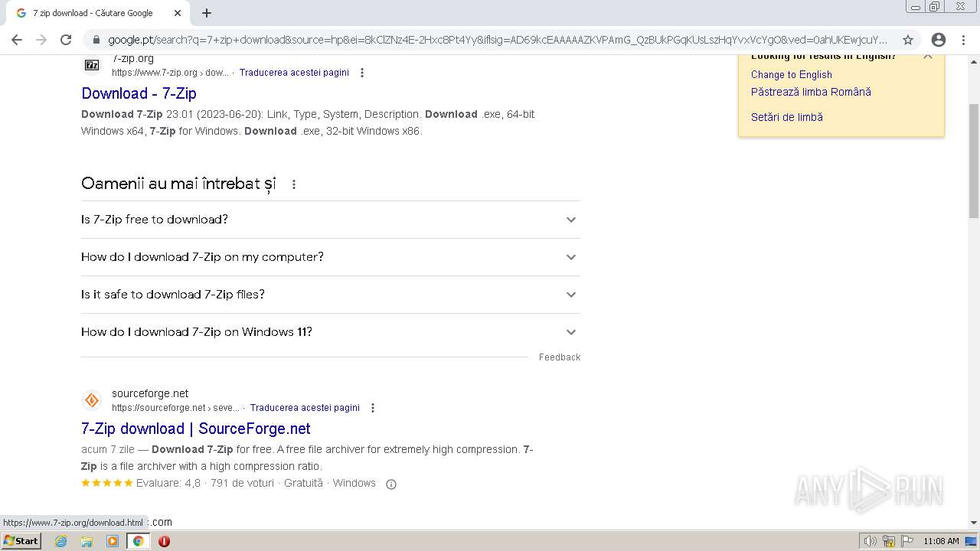Click the vertical page scrollbar
This screenshot has width=980, height=551.
[974, 161]
